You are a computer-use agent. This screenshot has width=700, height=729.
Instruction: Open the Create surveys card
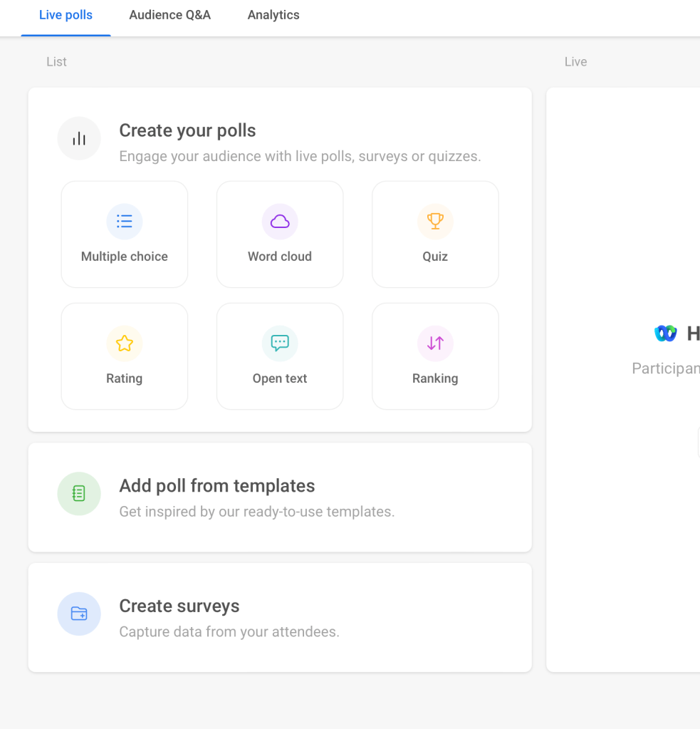(x=280, y=617)
